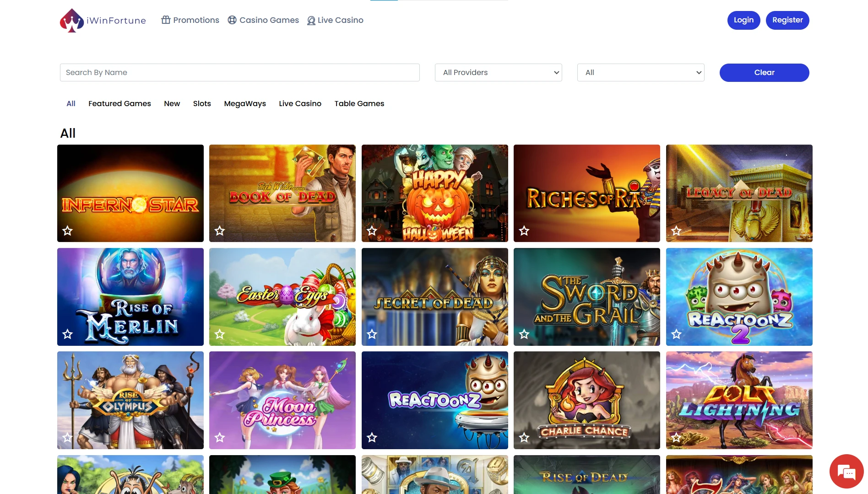868x494 pixels.
Task: Open the Easter Eggs game tile
Action: tap(282, 297)
